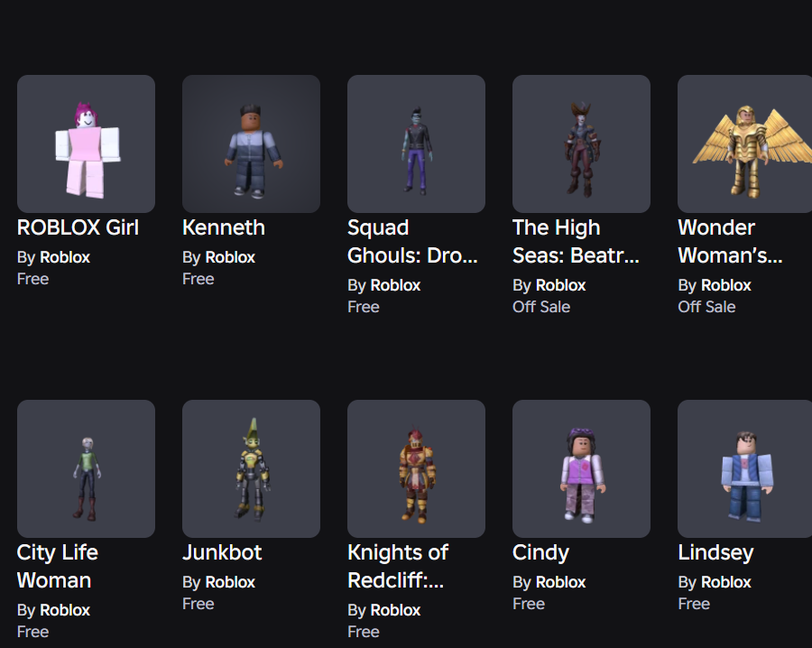Open the City Life Woman title

pos(58,567)
